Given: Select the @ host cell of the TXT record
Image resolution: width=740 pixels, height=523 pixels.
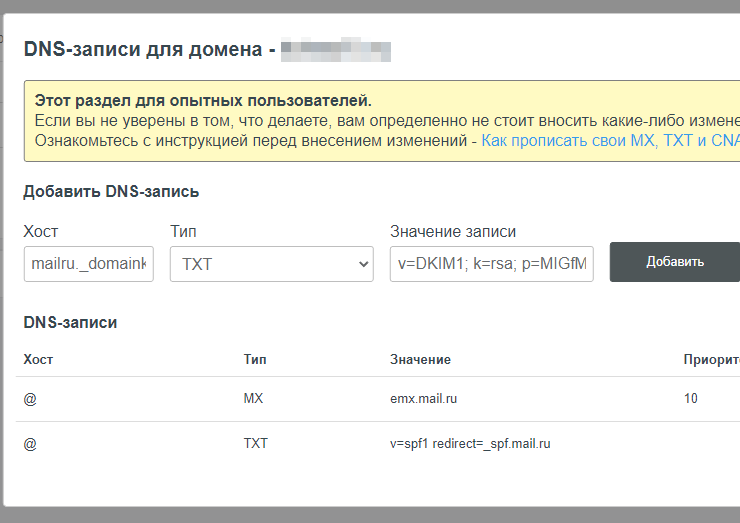Looking at the screenshot, I should [x=30, y=443].
